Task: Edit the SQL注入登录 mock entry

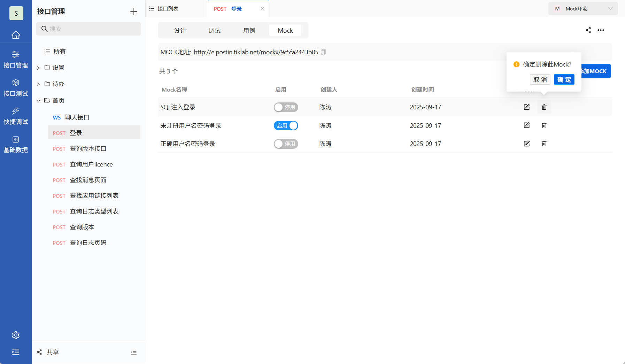Action: [x=527, y=107]
